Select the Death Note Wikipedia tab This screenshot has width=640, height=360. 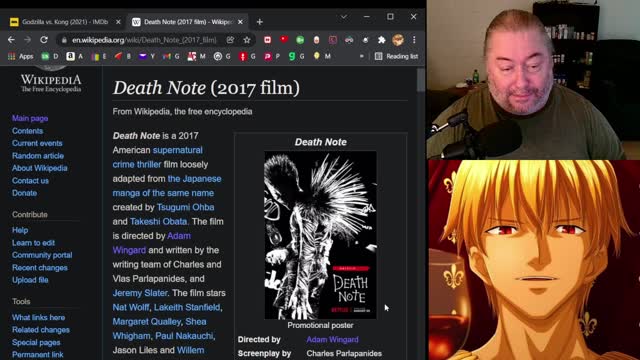coord(188,22)
